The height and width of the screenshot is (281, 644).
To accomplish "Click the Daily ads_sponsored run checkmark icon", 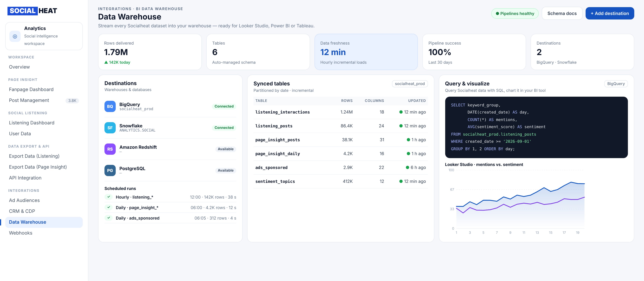I will 109,218.
